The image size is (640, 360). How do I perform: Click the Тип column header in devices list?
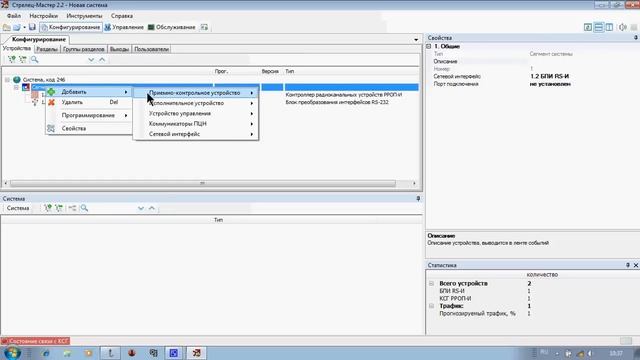click(x=289, y=71)
